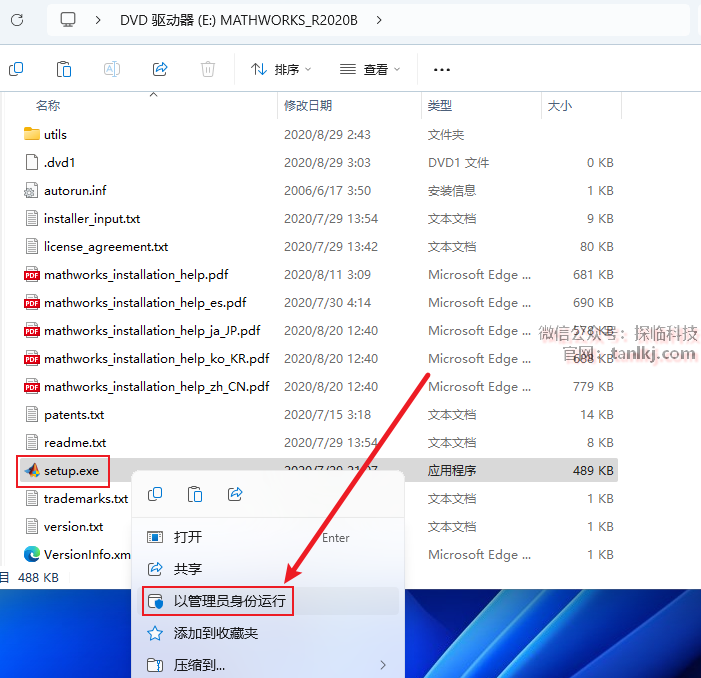
Task: Click PDF icon of mathworks_installation_help_es.pdf
Action: pyautogui.click(x=32, y=303)
